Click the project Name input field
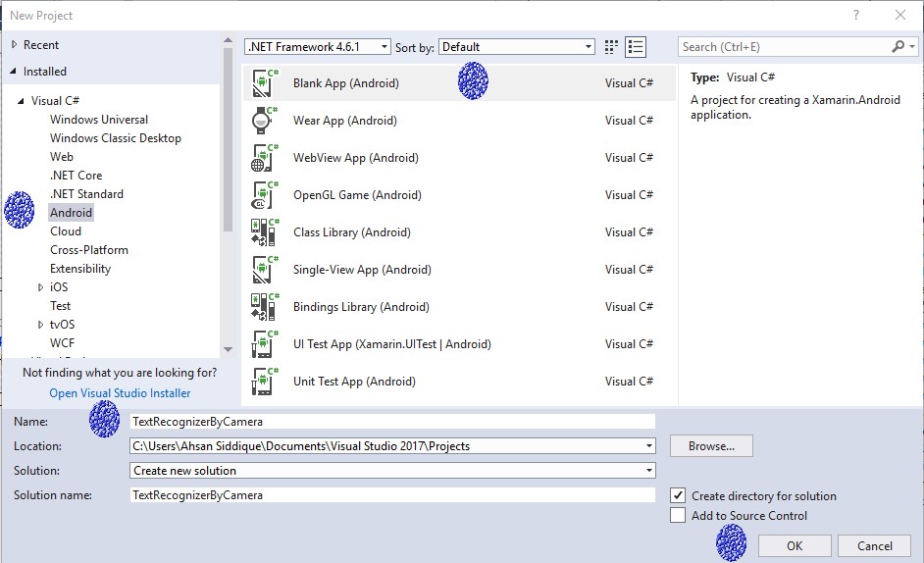The width and height of the screenshot is (924, 563). click(392, 422)
